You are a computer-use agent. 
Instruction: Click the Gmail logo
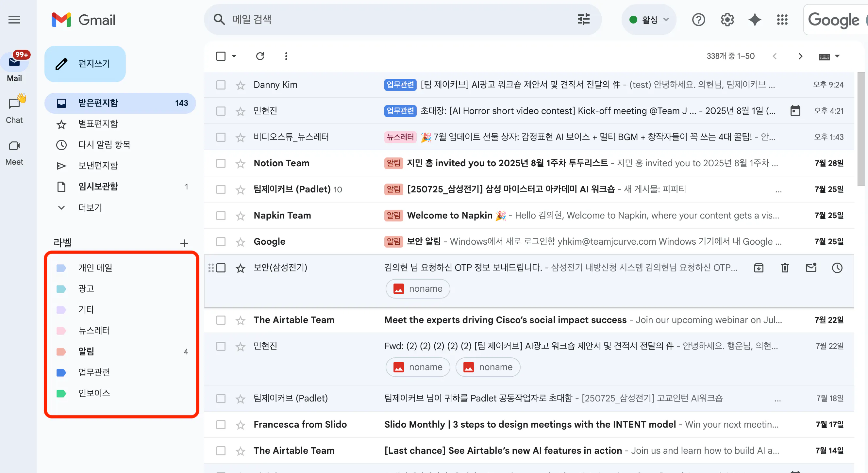pyautogui.click(x=83, y=20)
